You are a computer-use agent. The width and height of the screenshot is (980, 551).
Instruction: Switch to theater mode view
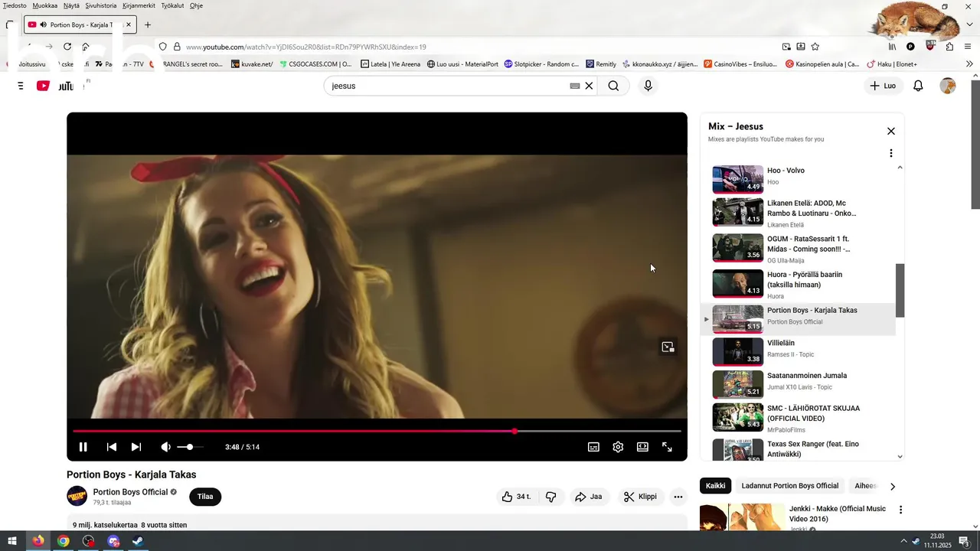642,447
